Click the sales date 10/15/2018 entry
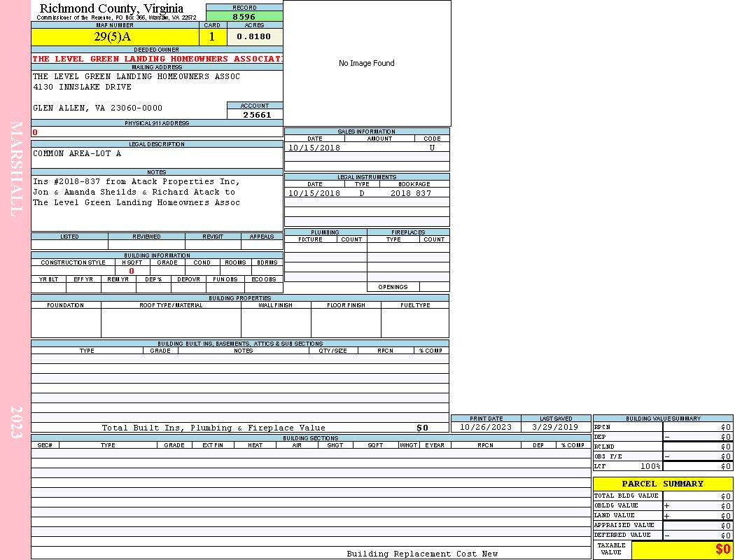This screenshot has width=735, height=560. (x=314, y=148)
